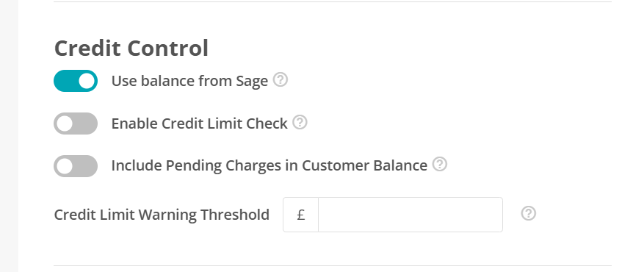Click the grey left margin strip
Image resolution: width=644 pixels, height=272 pixels.
click(9, 136)
